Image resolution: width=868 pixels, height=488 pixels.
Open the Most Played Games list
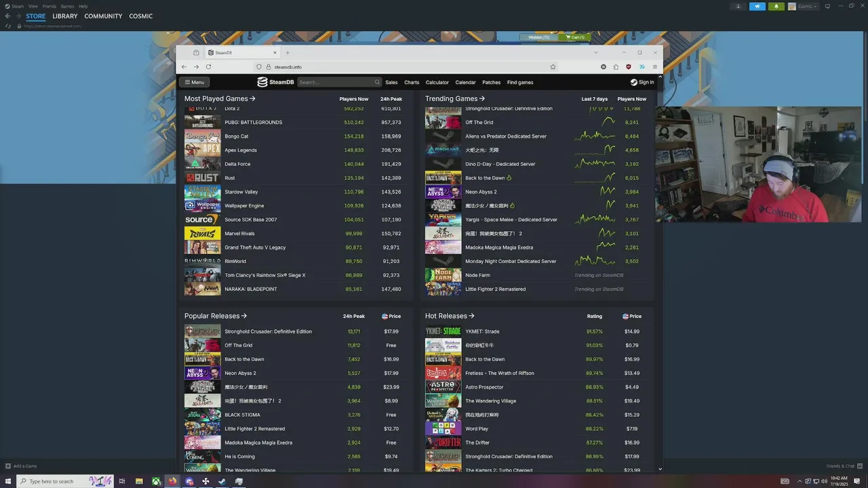(x=220, y=99)
